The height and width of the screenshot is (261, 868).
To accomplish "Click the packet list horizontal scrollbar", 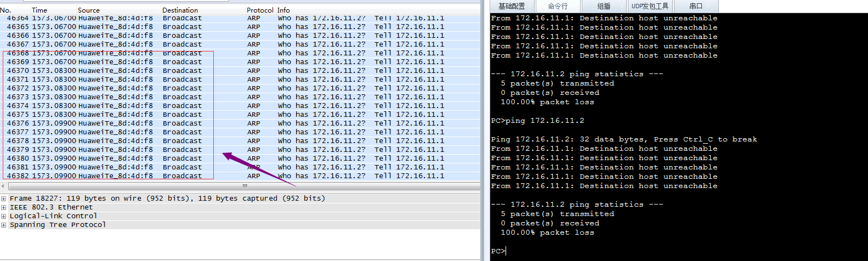I will [x=245, y=186].
